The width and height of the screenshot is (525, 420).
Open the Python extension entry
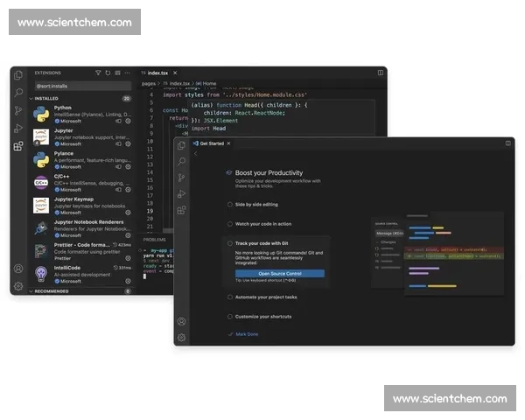81,115
